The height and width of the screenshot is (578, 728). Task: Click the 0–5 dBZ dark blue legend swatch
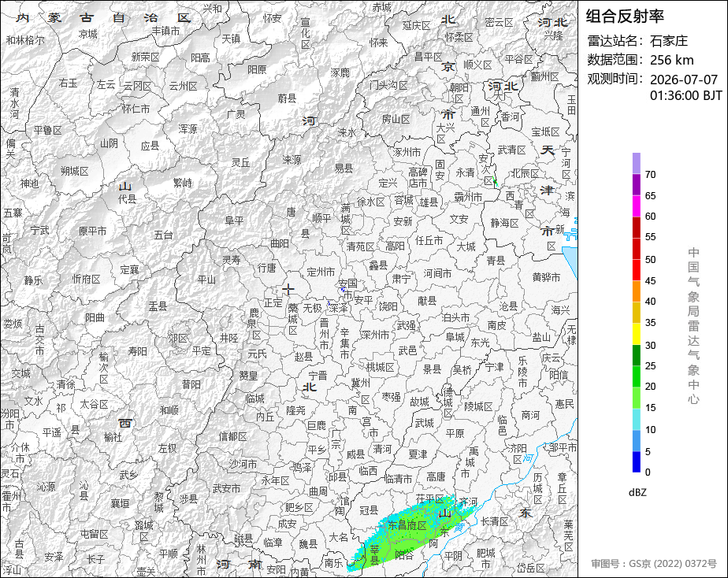point(636,461)
